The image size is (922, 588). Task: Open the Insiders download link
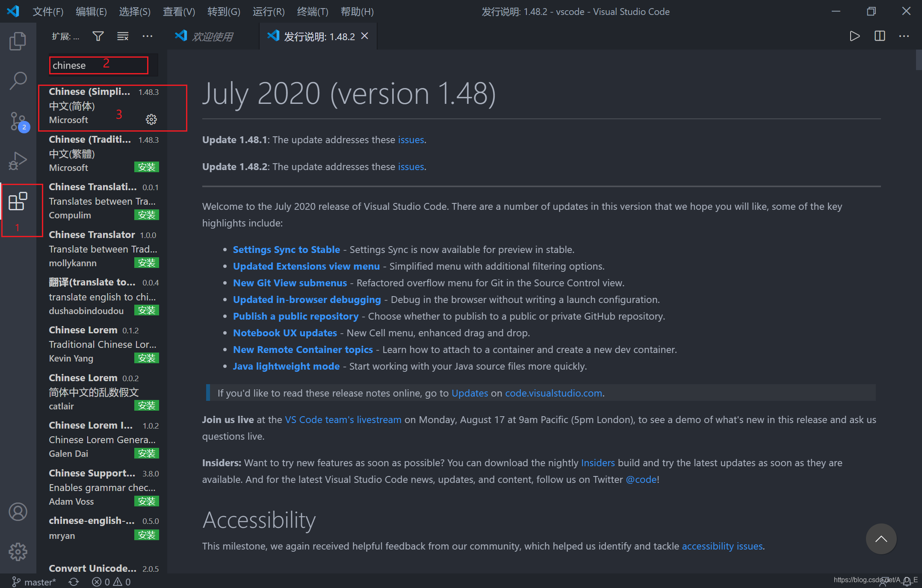click(x=598, y=463)
